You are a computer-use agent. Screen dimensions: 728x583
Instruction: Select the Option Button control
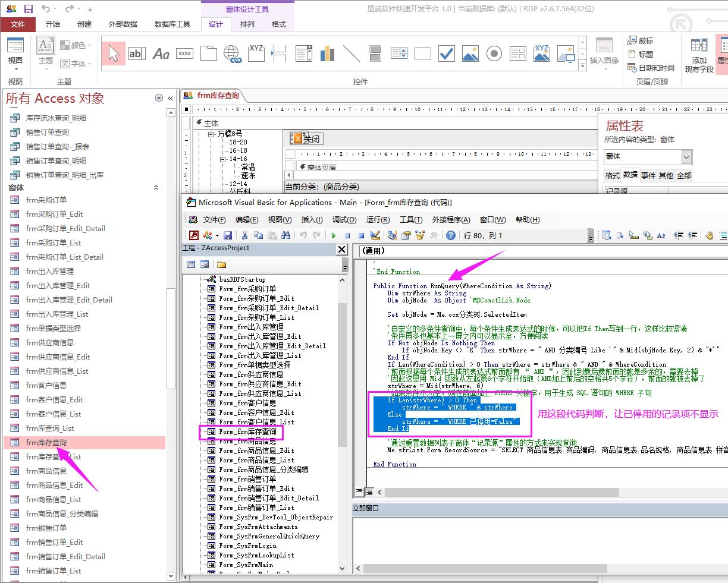click(x=494, y=54)
